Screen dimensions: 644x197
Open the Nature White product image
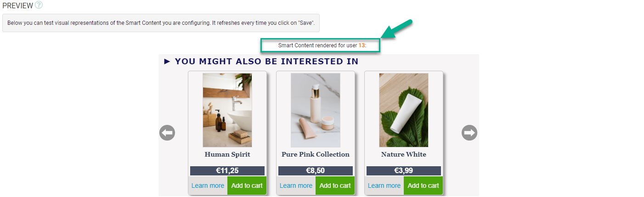[x=404, y=110]
